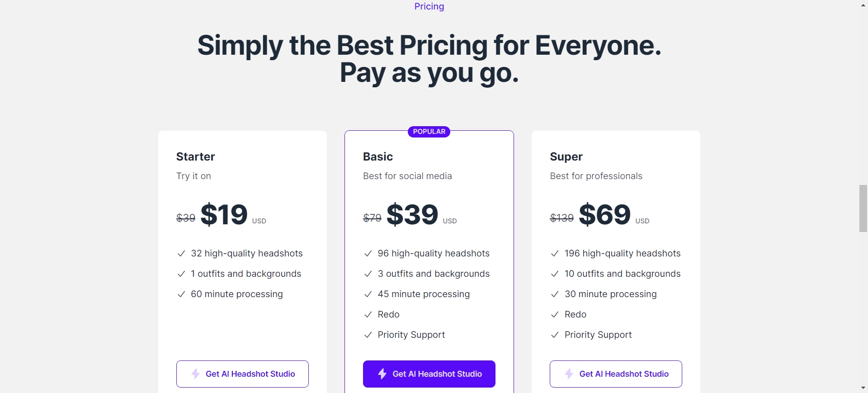
Task: Select the Super plan title
Action: click(x=566, y=156)
